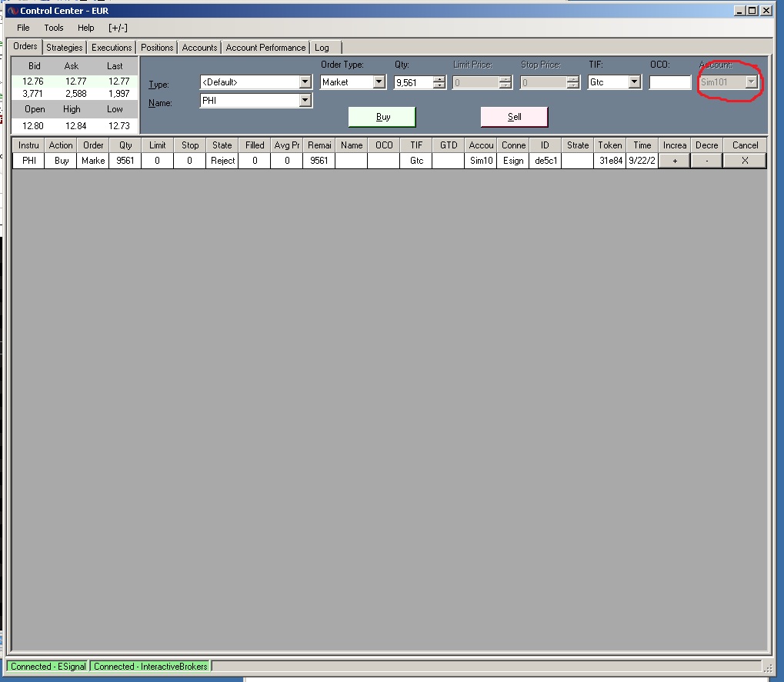Click the Avg Pr column header

point(286,145)
